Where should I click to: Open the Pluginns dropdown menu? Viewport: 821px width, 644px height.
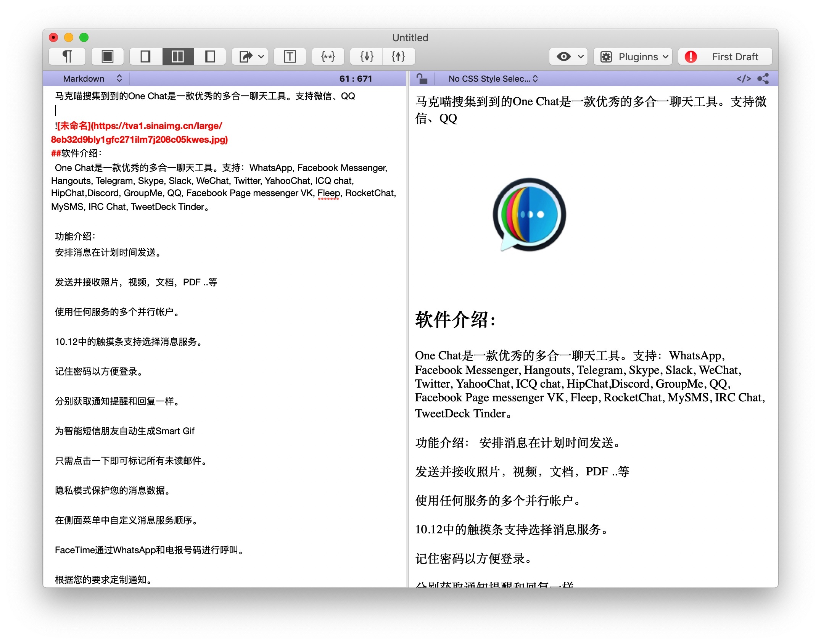[x=633, y=56]
